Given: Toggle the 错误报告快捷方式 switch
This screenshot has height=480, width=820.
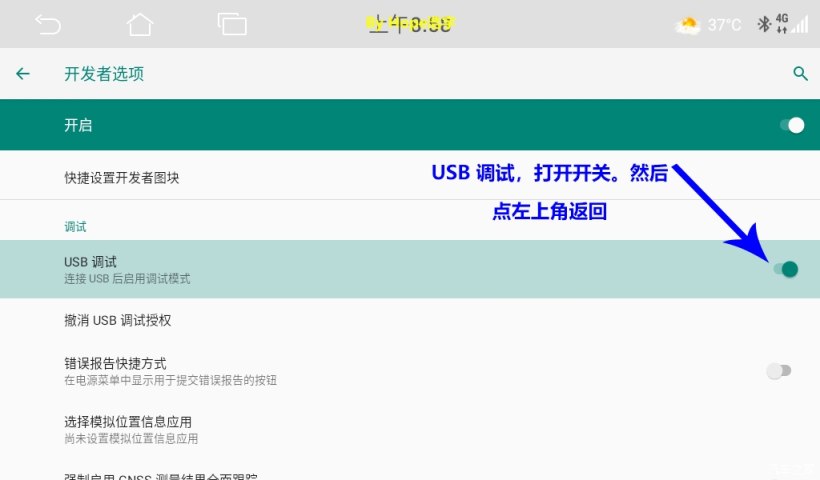Looking at the screenshot, I should click(x=779, y=371).
